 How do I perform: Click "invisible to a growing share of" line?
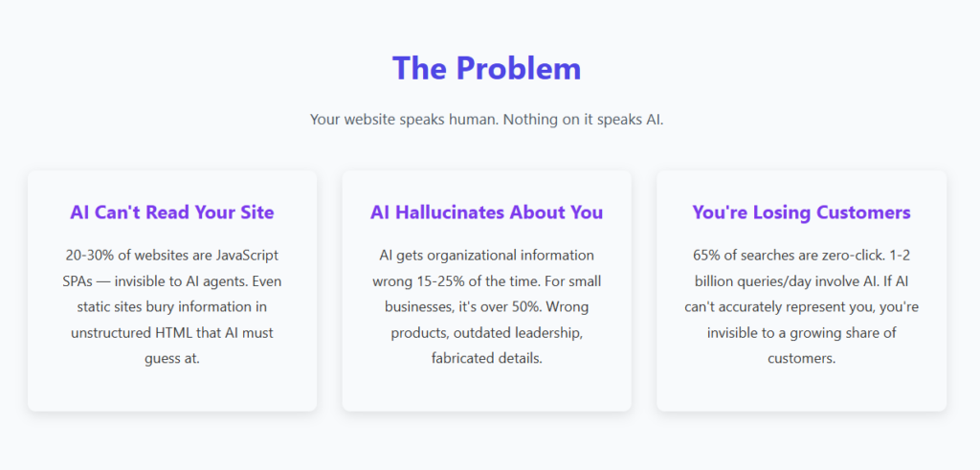click(801, 333)
